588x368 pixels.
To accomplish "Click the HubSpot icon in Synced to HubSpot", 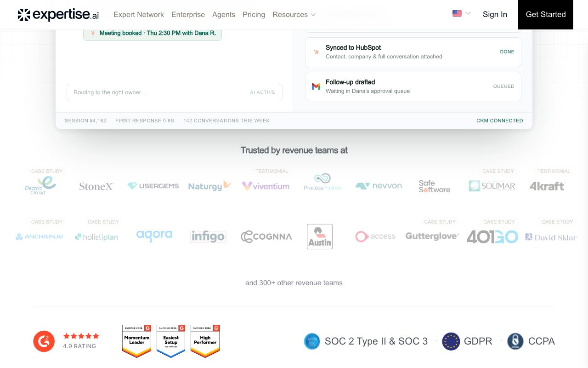I will click(x=316, y=52).
